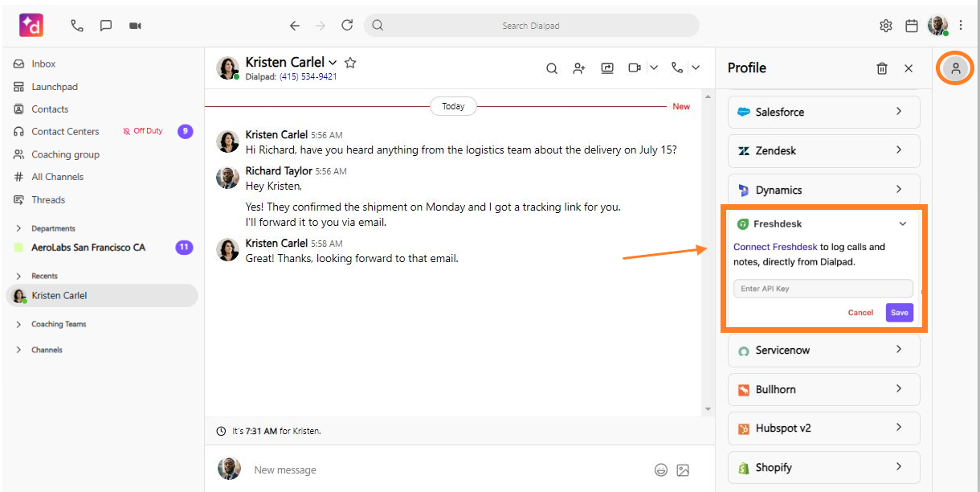Attach an image with the picture icon

[x=683, y=469]
